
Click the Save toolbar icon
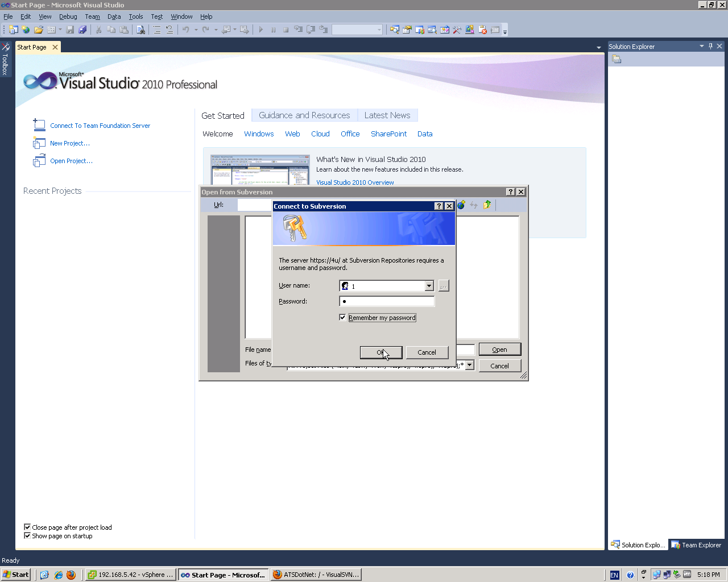[x=70, y=30]
